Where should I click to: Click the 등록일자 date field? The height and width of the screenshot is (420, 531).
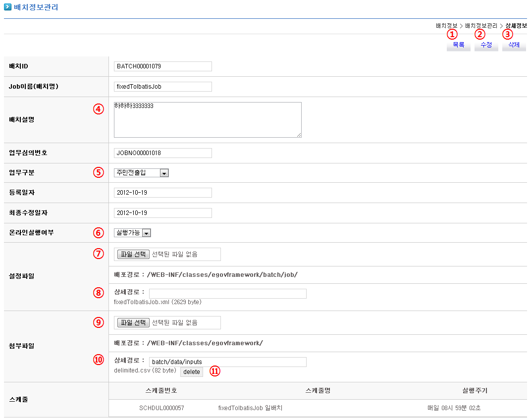point(162,193)
